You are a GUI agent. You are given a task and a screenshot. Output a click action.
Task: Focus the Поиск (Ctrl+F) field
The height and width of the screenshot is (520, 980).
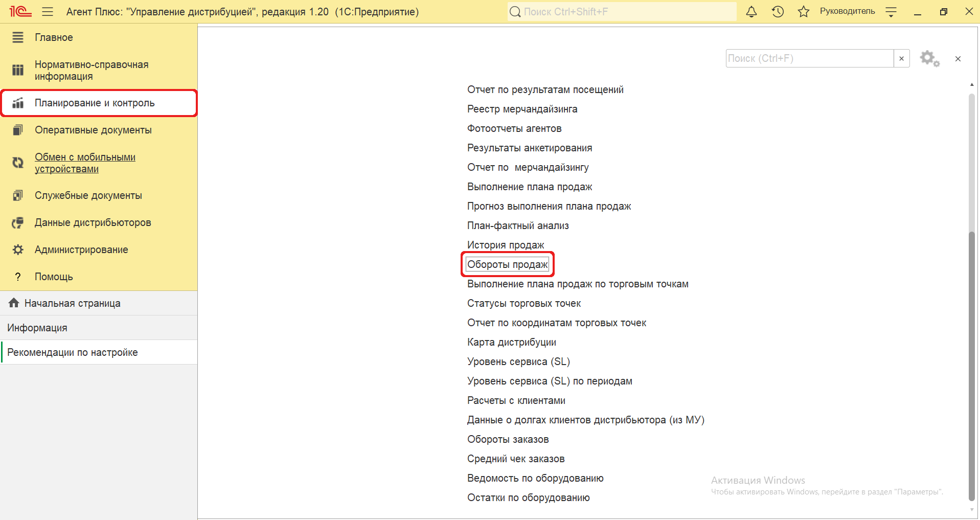tap(810, 58)
